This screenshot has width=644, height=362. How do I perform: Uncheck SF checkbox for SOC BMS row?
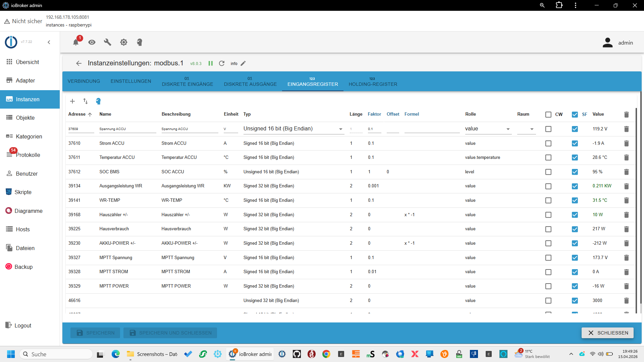tap(575, 172)
